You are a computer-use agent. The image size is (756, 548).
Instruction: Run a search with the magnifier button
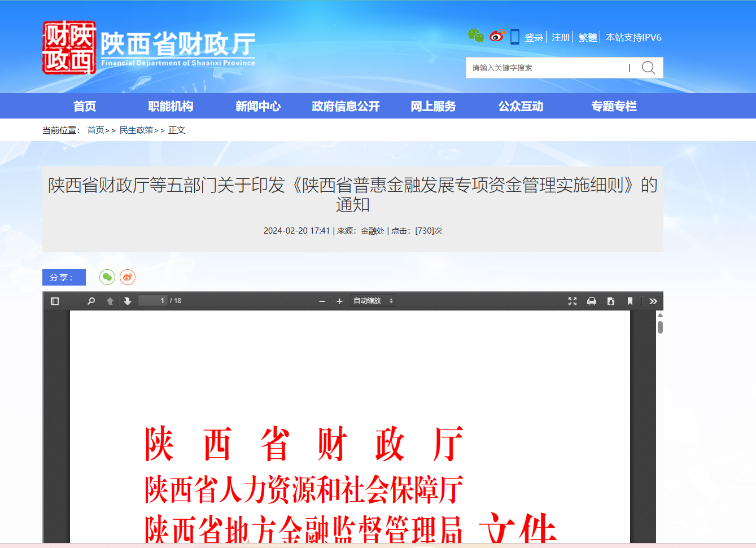[x=648, y=67]
